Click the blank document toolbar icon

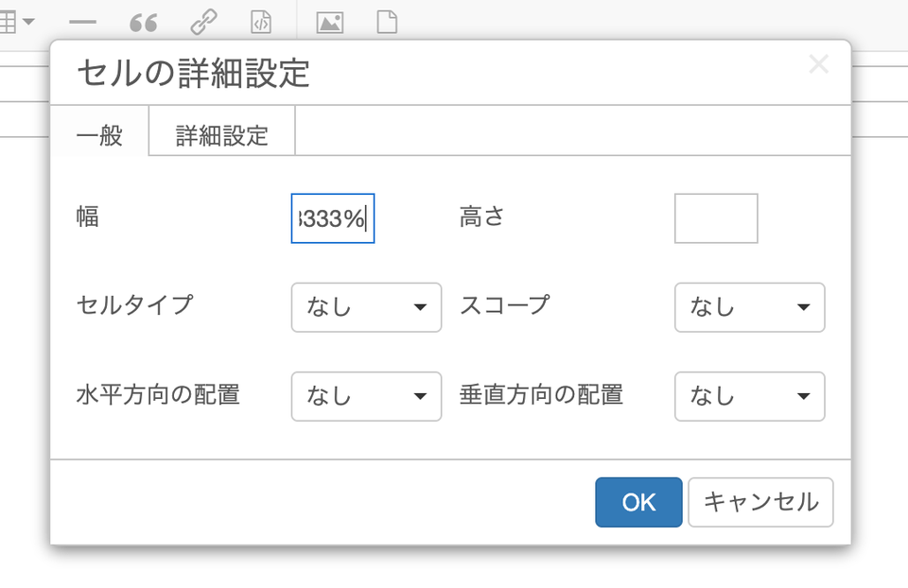387,23
